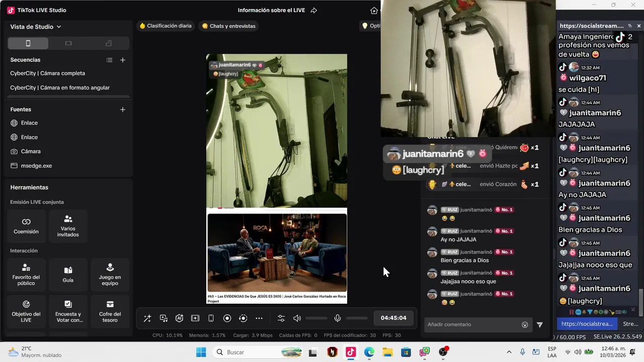Open Objetivo del LIVE tool
The image size is (644, 362).
(x=26, y=312)
